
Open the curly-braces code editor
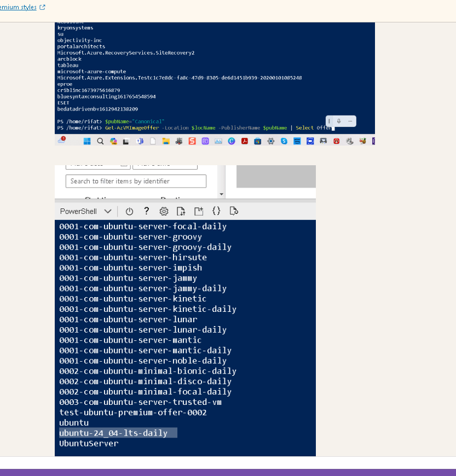216,211
